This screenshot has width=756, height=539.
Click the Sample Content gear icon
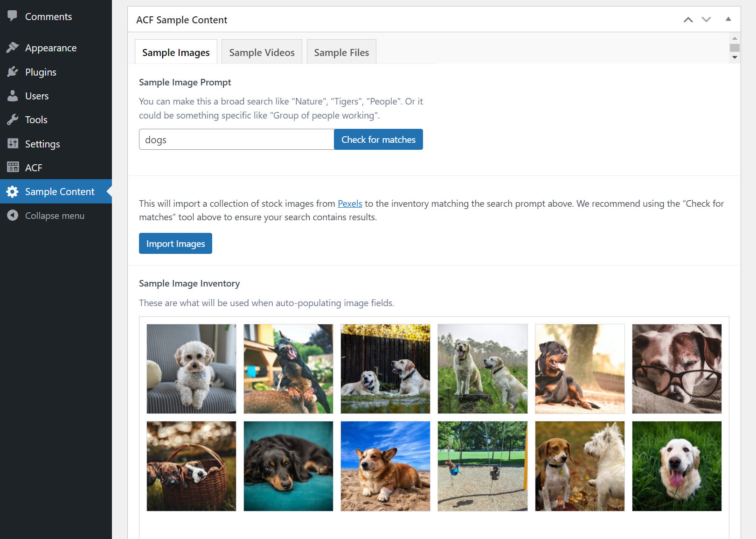tap(13, 191)
